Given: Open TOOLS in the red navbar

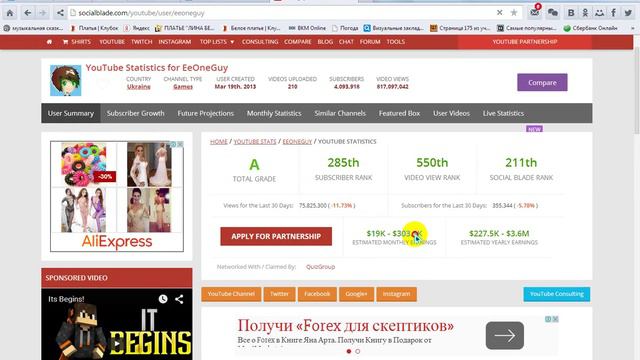Looking at the screenshot, I should tap(396, 42).
